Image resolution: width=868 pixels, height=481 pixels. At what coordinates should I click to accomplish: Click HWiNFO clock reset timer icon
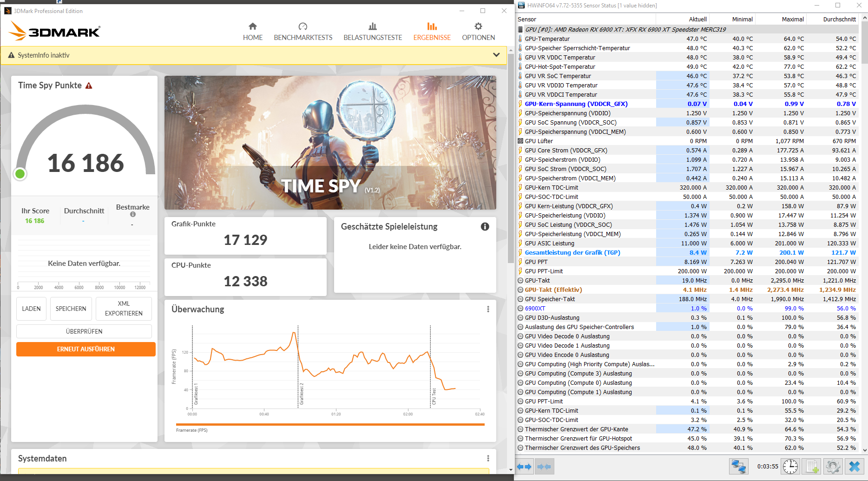(790, 466)
